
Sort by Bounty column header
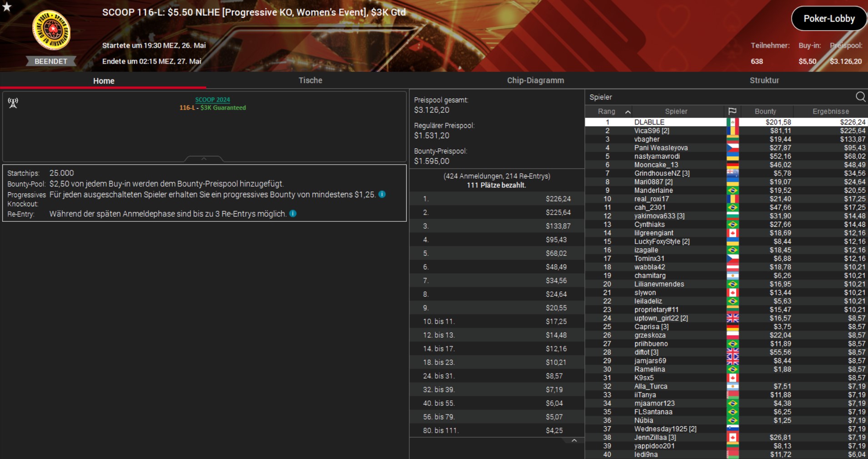pos(765,111)
